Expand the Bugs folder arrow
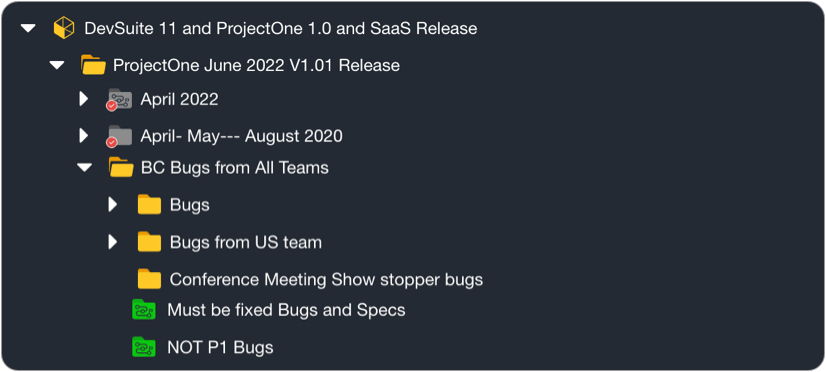 point(112,204)
